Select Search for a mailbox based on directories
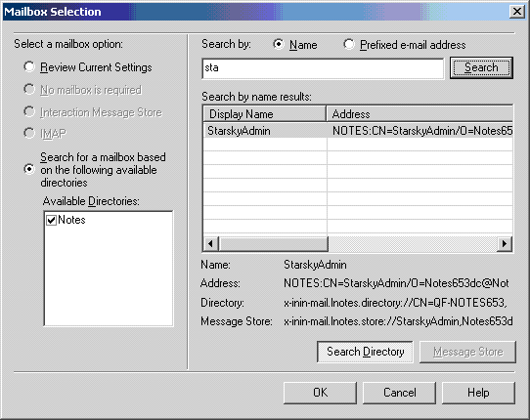Image resolution: width=530 pixels, height=420 pixels. click(x=29, y=170)
